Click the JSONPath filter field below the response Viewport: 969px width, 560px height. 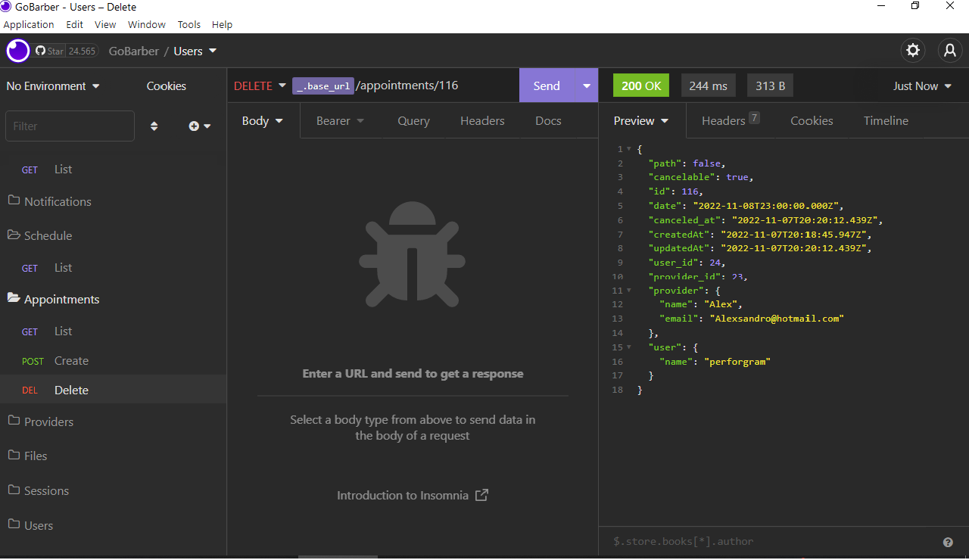coord(757,541)
